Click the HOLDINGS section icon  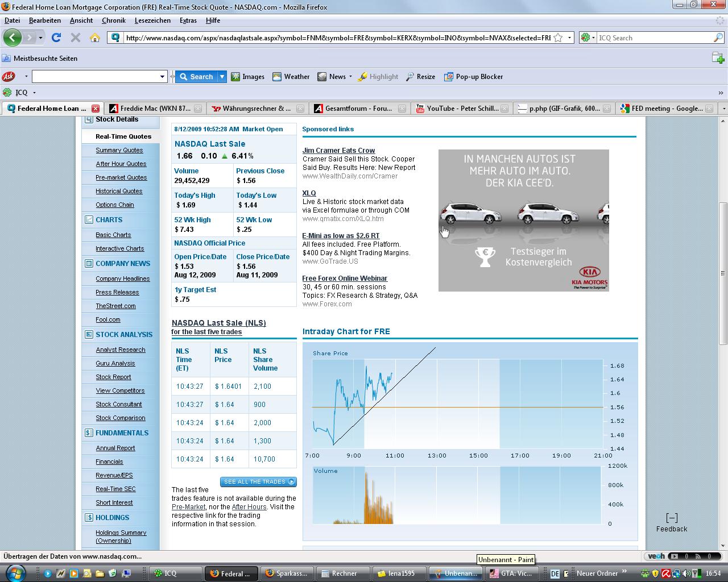point(89,518)
